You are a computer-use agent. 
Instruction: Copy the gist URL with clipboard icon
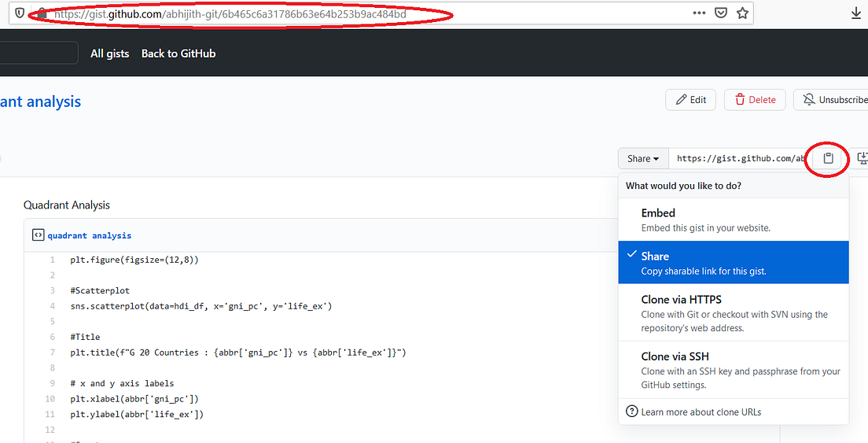click(828, 158)
